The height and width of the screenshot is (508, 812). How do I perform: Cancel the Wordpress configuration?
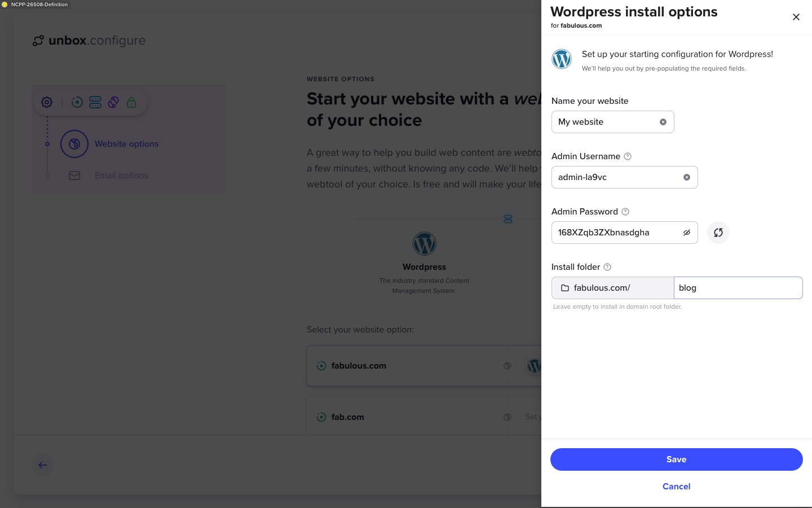coord(676,487)
